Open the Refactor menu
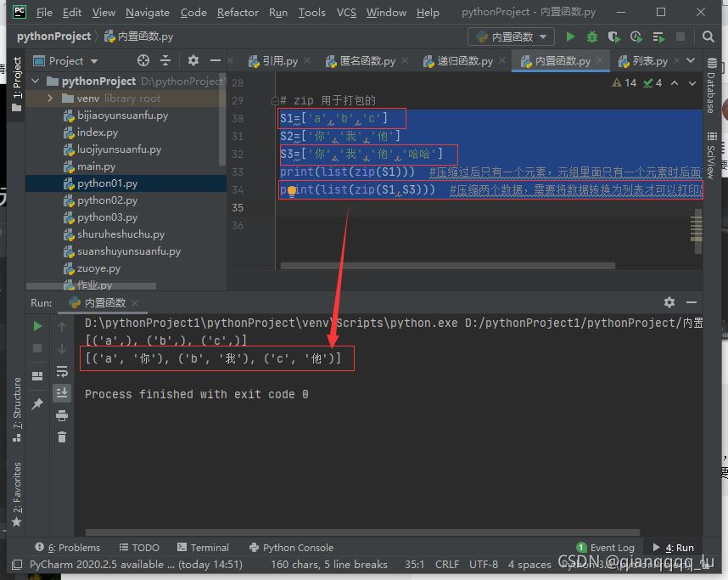The image size is (728, 580). 238,13
